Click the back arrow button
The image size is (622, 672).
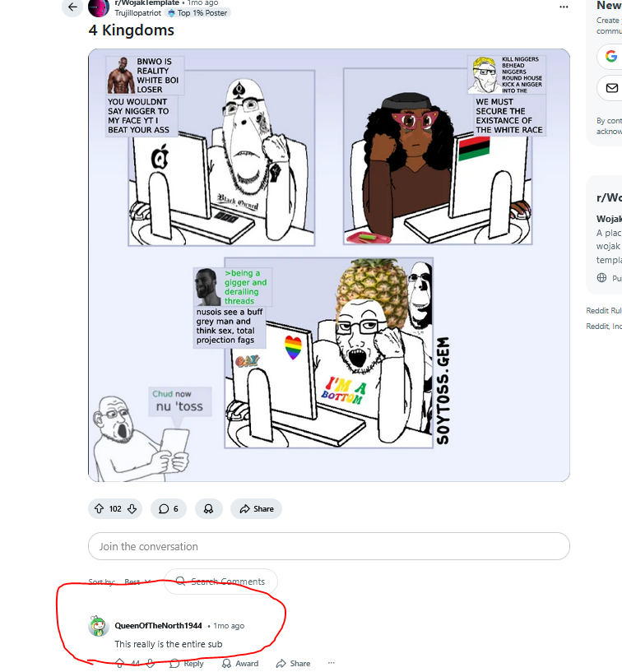[x=72, y=7]
